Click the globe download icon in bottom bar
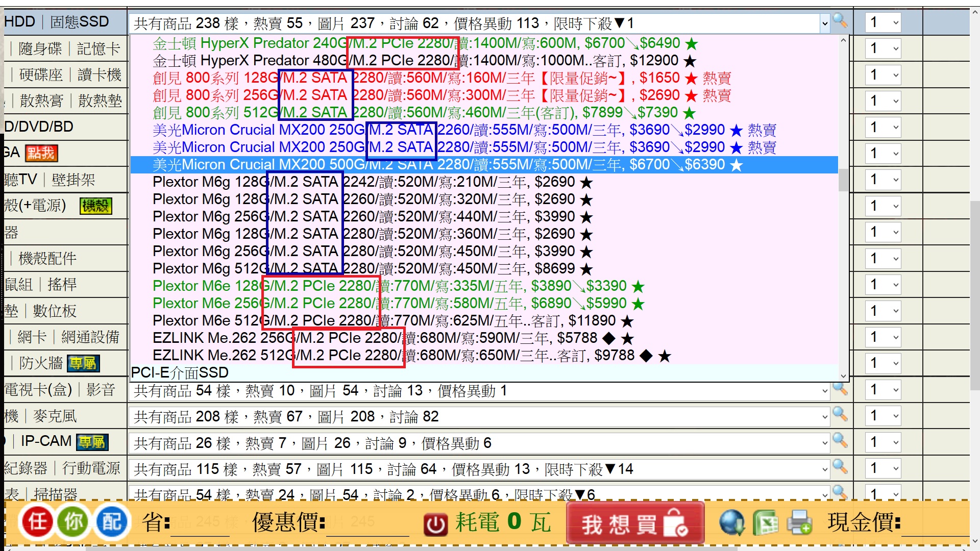 tap(732, 523)
